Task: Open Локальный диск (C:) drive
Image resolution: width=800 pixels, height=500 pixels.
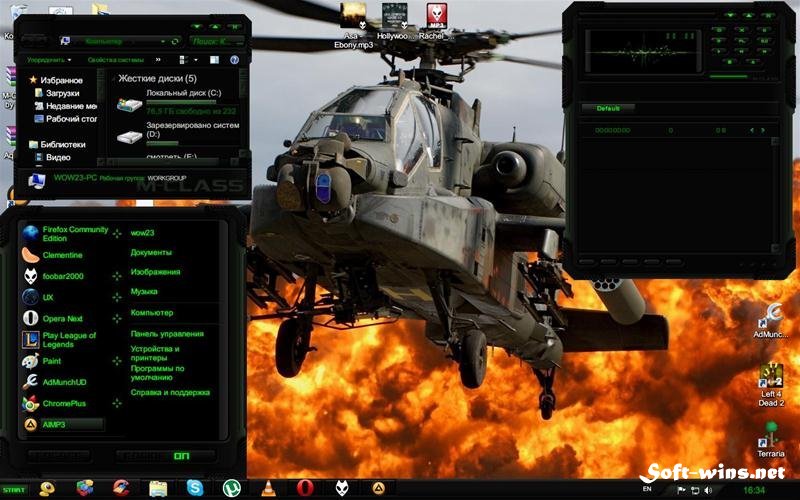Action: pos(177,102)
